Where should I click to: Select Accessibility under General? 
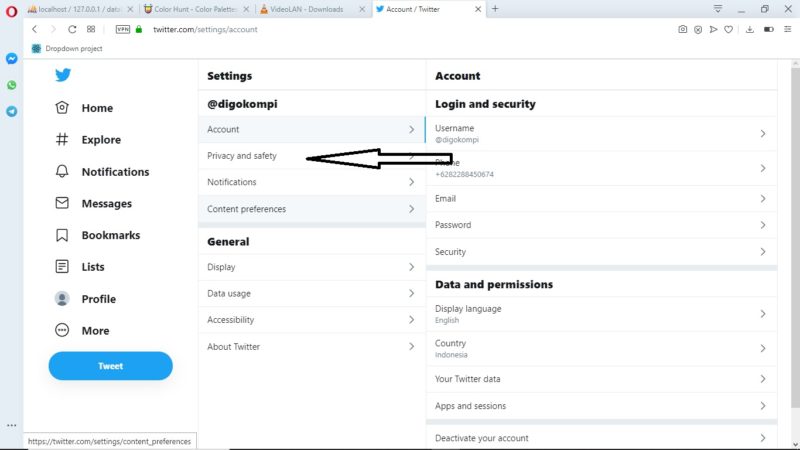coord(312,320)
